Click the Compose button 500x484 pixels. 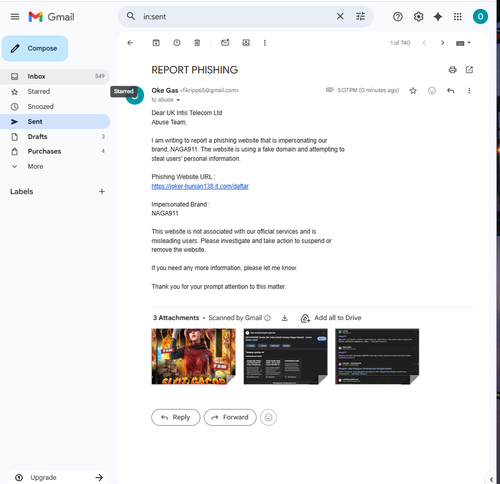(35, 48)
